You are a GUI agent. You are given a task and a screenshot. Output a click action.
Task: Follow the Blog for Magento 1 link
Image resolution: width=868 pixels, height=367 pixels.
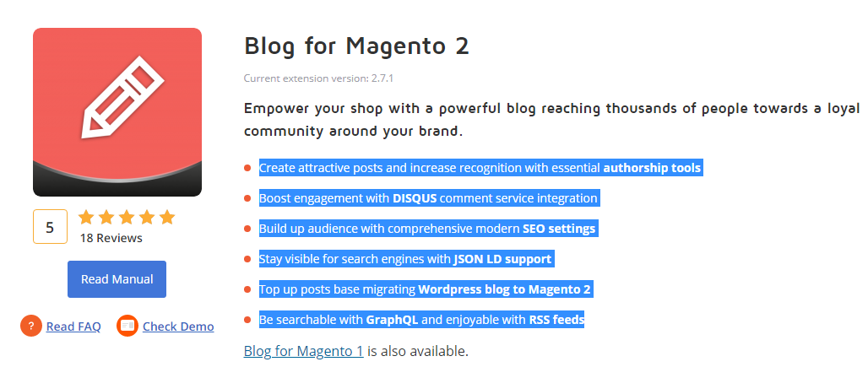(x=303, y=350)
